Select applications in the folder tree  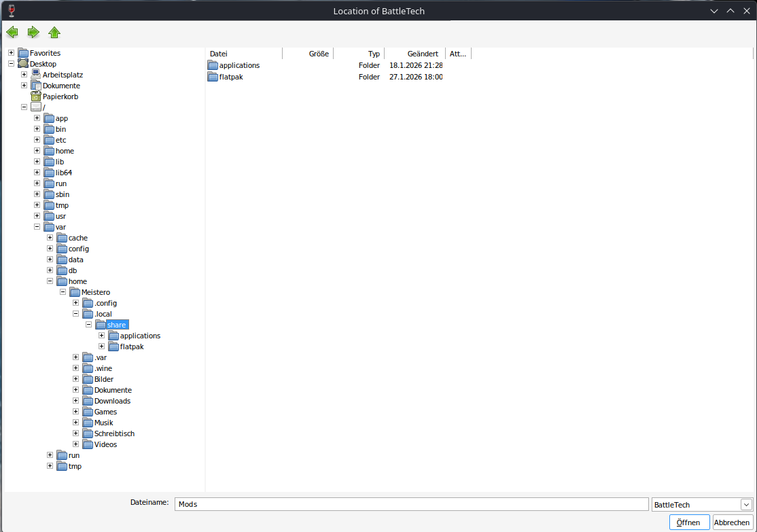[x=140, y=336]
